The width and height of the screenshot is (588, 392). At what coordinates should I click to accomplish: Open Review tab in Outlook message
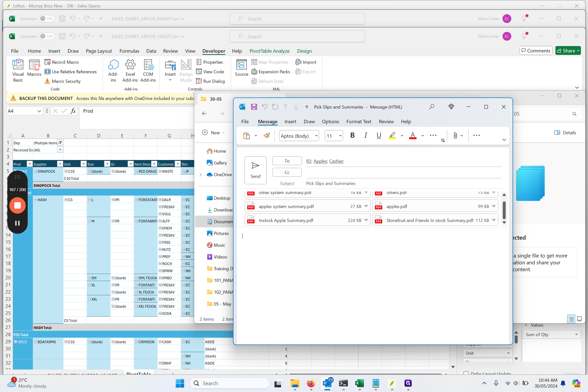(386, 122)
